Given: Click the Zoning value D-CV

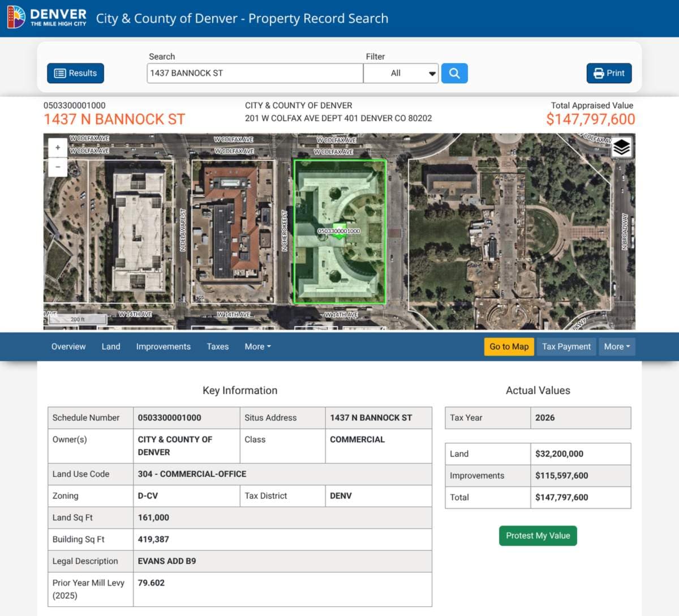Looking at the screenshot, I should pyautogui.click(x=148, y=496).
